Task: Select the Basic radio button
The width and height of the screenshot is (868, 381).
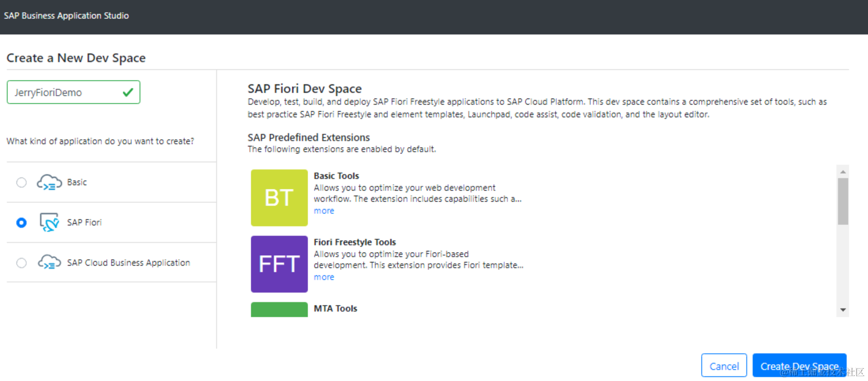Action: (21, 183)
